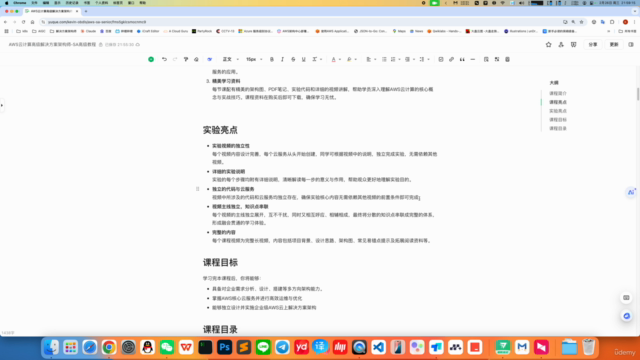The image size is (640, 360).
Task: Click the document vertical scrollbar
Action: click(x=638, y=94)
